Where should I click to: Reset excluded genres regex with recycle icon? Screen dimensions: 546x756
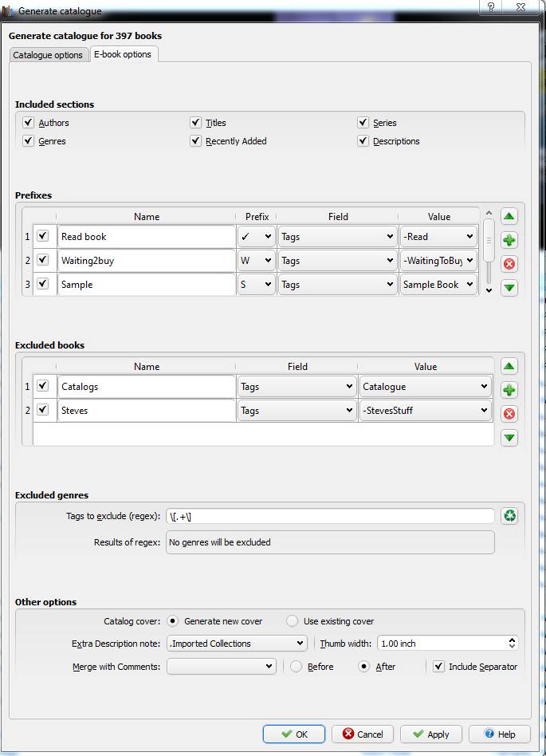point(509,516)
